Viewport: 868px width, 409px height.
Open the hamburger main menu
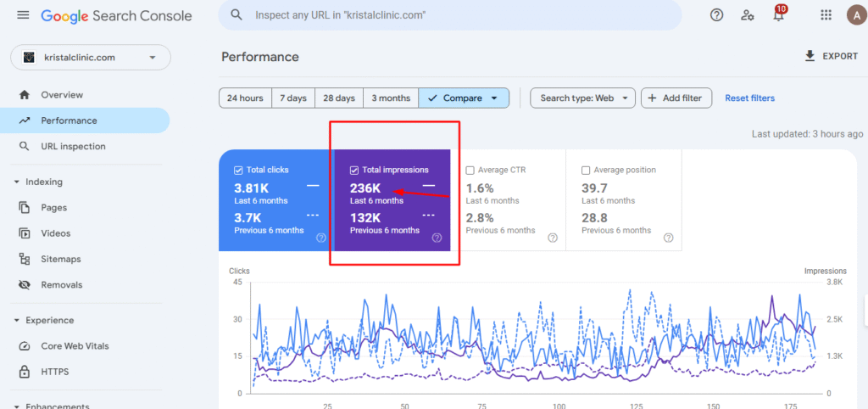(23, 15)
